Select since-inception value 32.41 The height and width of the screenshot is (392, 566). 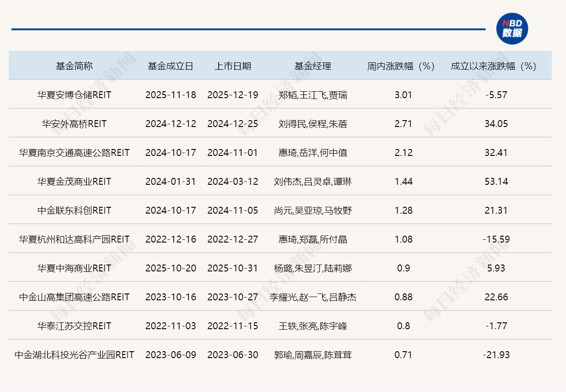[496, 153]
